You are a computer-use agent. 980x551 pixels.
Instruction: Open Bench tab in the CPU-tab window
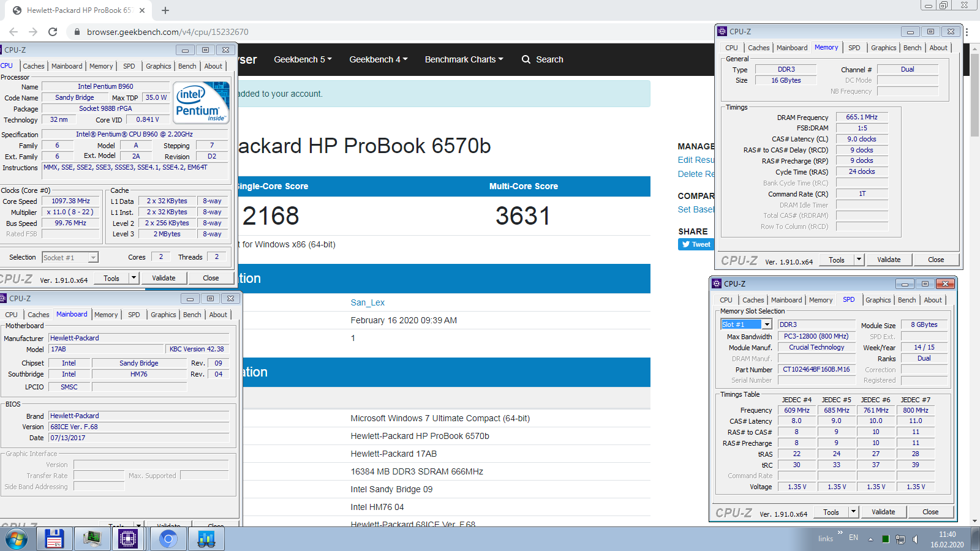[187, 66]
